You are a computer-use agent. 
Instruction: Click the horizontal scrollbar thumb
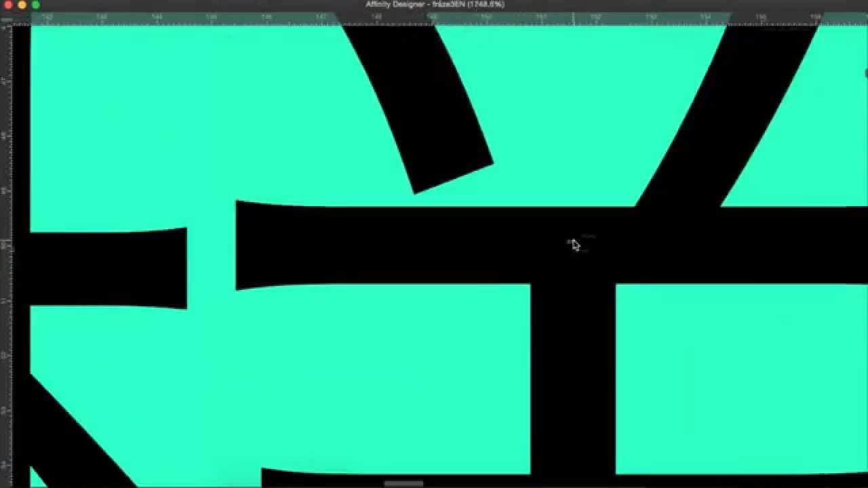click(x=403, y=483)
